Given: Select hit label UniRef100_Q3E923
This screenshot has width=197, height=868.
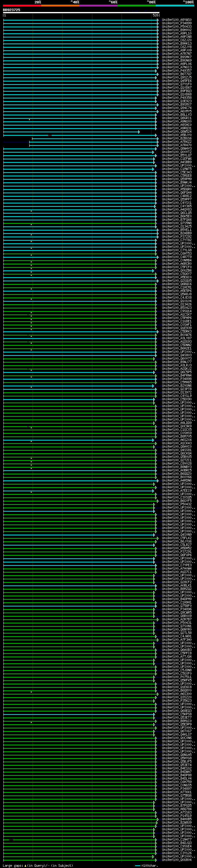Looking at the screenshot, I should pos(177,101).
